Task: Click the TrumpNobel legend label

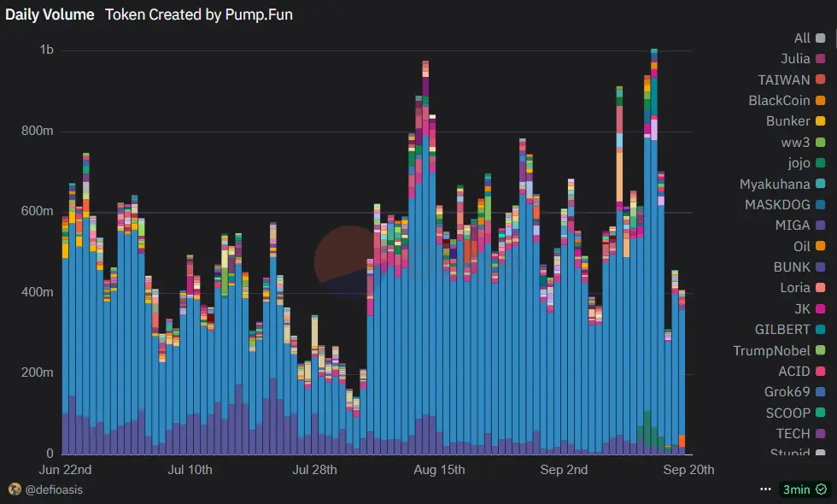Action: point(771,350)
